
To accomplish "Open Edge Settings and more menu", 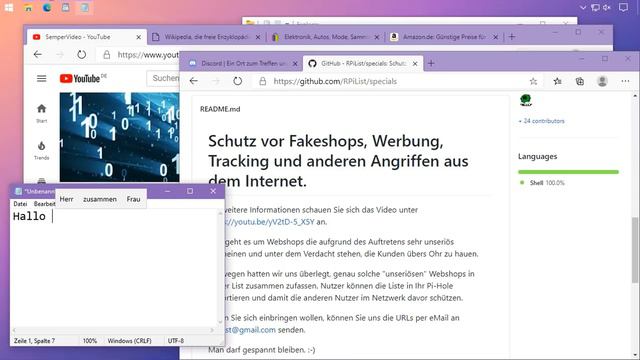I will (625, 81).
